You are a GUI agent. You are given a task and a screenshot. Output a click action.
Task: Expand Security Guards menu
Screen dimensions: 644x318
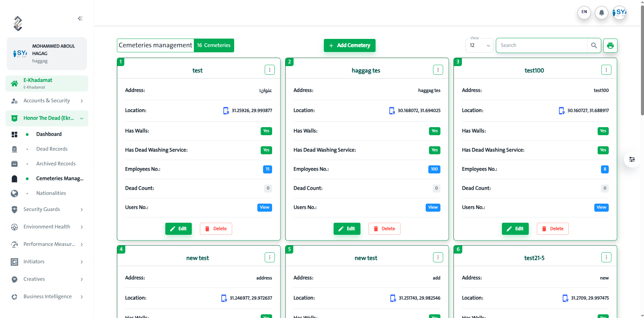click(x=47, y=209)
